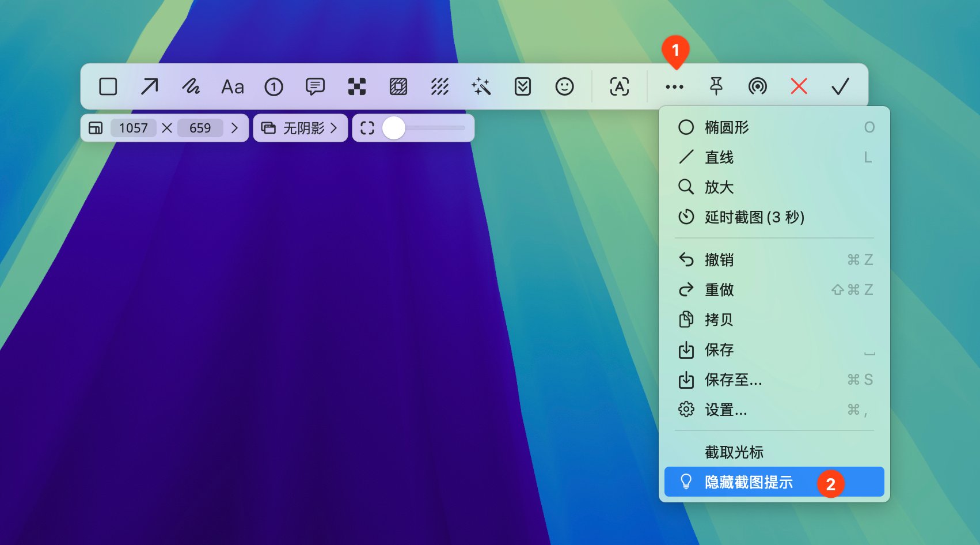Run OCR text recognition tool

click(620, 86)
